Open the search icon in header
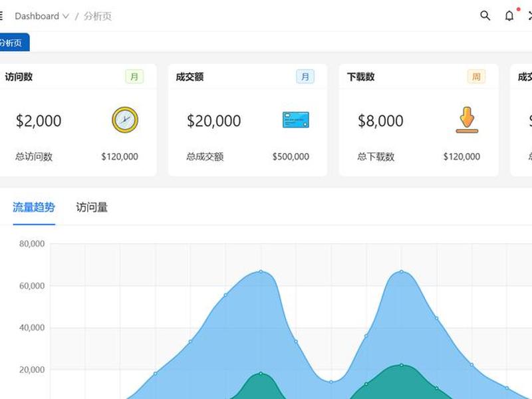532x399 pixels. (x=485, y=15)
